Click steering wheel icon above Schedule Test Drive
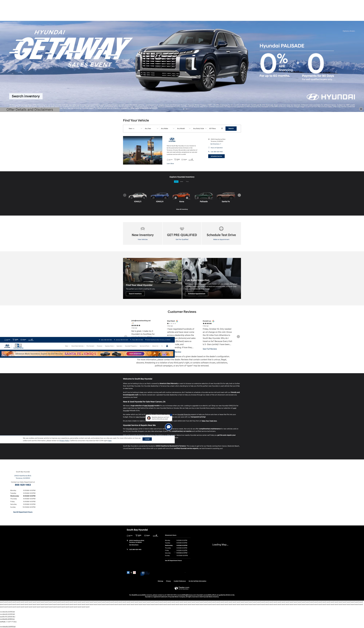 pos(221,228)
